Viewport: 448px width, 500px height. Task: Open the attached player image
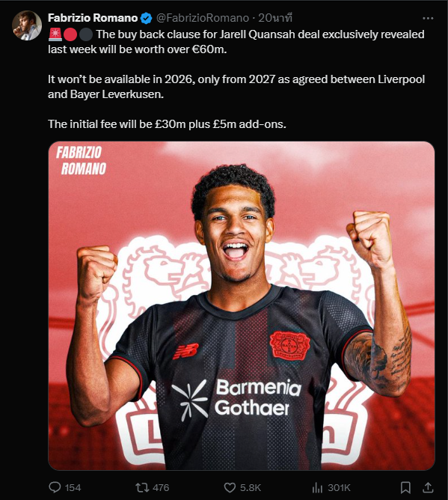[x=242, y=305]
